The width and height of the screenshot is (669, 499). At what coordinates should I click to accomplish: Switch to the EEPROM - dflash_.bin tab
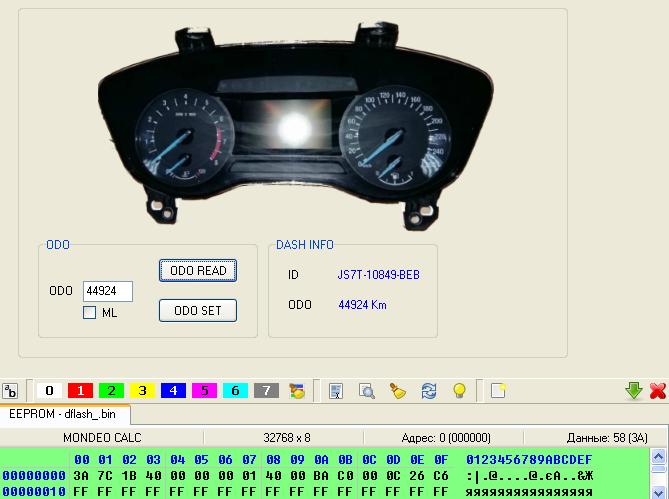64,414
